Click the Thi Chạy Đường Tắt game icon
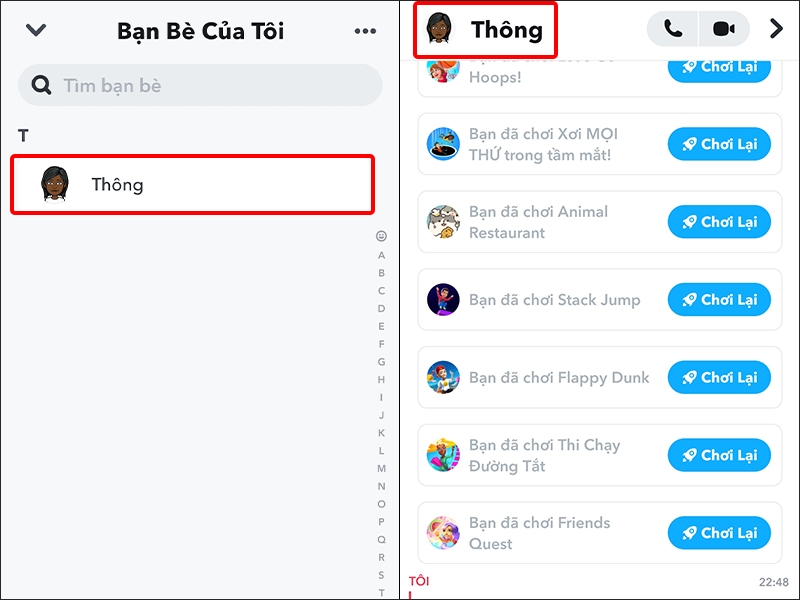Image resolution: width=800 pixels, height=600 pixels. coord(444,455)
